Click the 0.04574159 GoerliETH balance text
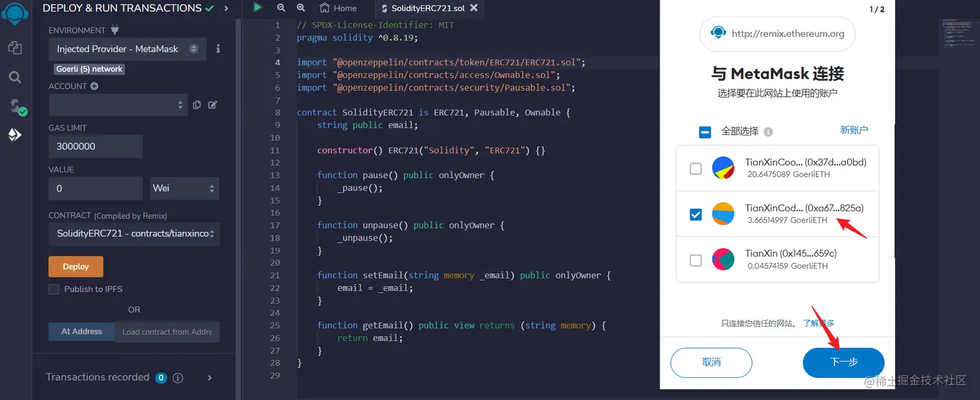980x400 pixels. click(787, 266)
